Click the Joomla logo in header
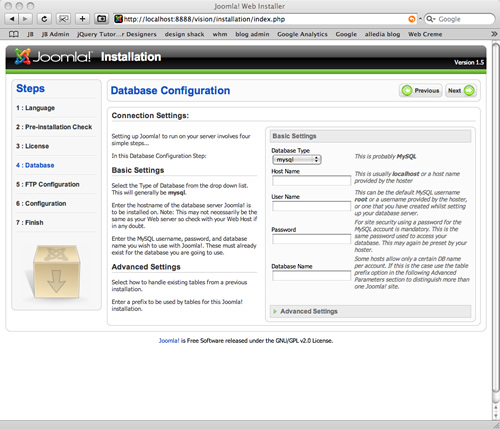 tap(52, 57)
